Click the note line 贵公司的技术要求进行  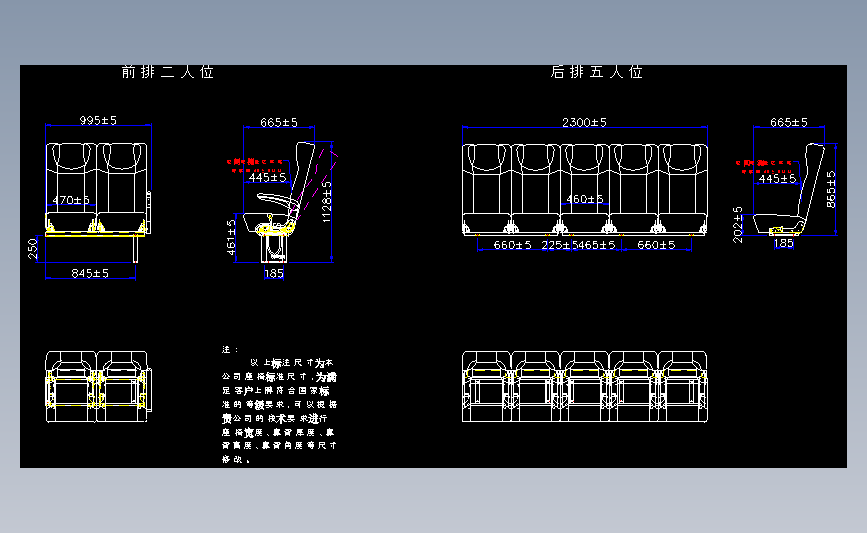click(x=275, y=419)
